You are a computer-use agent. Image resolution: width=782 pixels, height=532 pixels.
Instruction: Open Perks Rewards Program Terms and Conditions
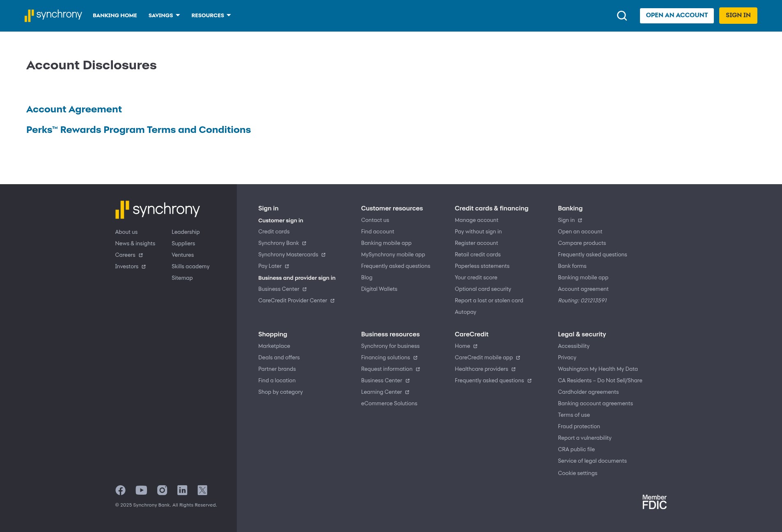coord(138,130)
